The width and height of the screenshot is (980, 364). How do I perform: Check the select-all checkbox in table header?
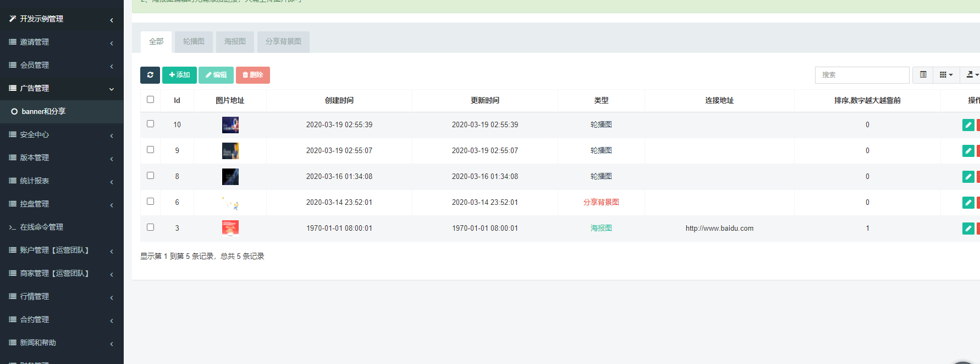150,100
